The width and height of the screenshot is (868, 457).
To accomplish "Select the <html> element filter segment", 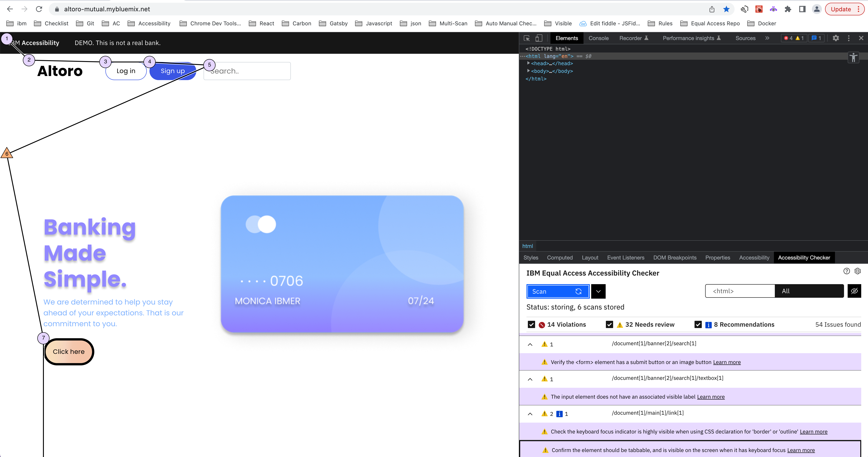I will pyautogui.click(x=740, y=291).
